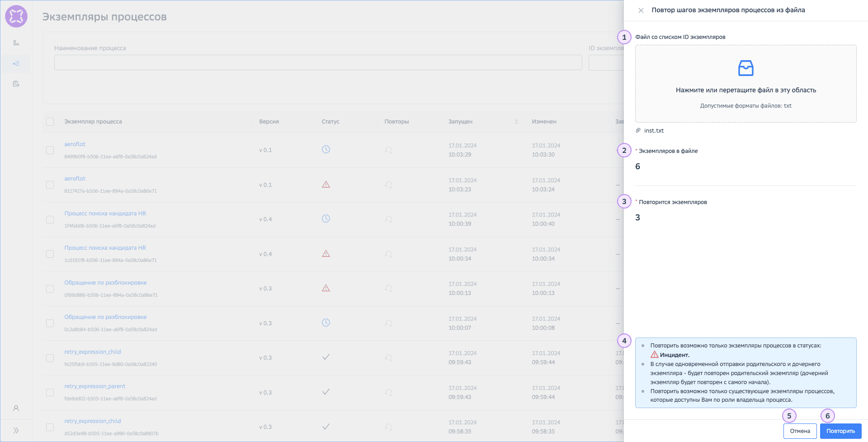Click the Наименование процесса input field
Image resolution: width=868 pixels, height=442 pixels.
tap(318, 62)
